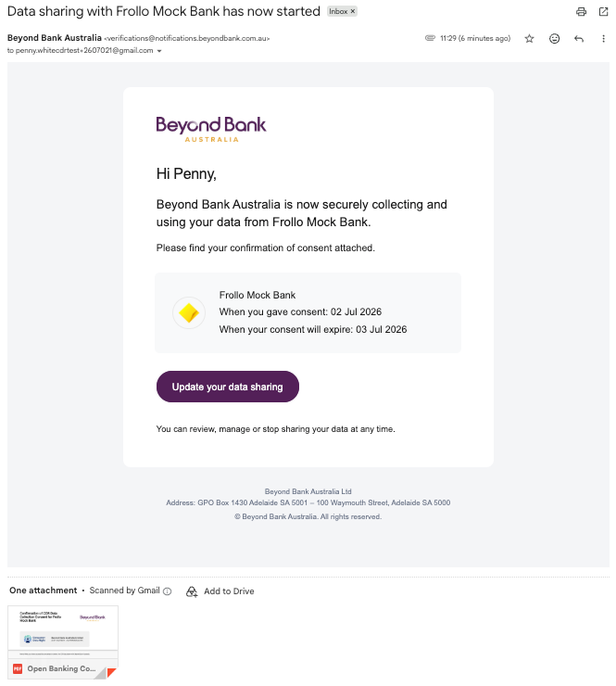This screenshot has width=616, height=686.
Task: Click the Add to Drive icon
Action: click(192, 591)
